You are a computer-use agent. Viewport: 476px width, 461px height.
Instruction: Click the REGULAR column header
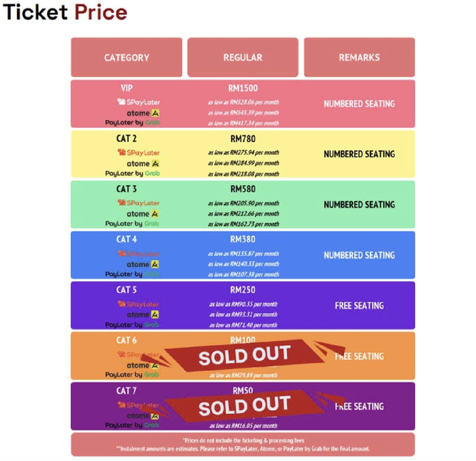point(243,57)
